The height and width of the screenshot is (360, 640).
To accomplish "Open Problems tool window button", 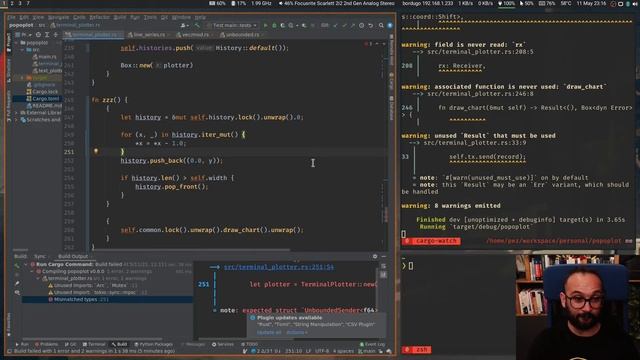I will (46, 344).
